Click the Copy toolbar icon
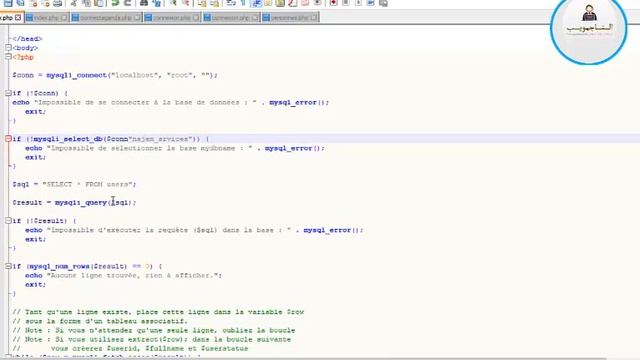 [x=87, y=3]
